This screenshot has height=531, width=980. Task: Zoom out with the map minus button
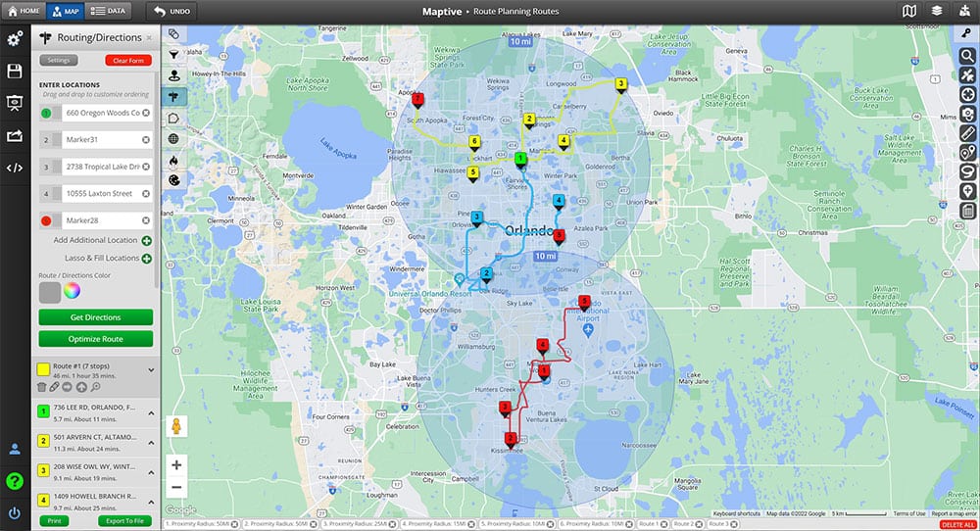click(x=176, y=487)
